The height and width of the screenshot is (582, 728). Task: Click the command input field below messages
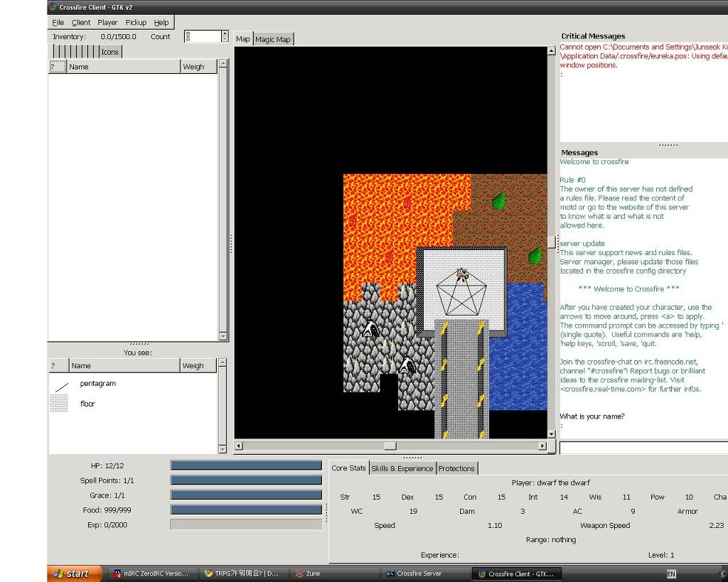coord(642,448)
